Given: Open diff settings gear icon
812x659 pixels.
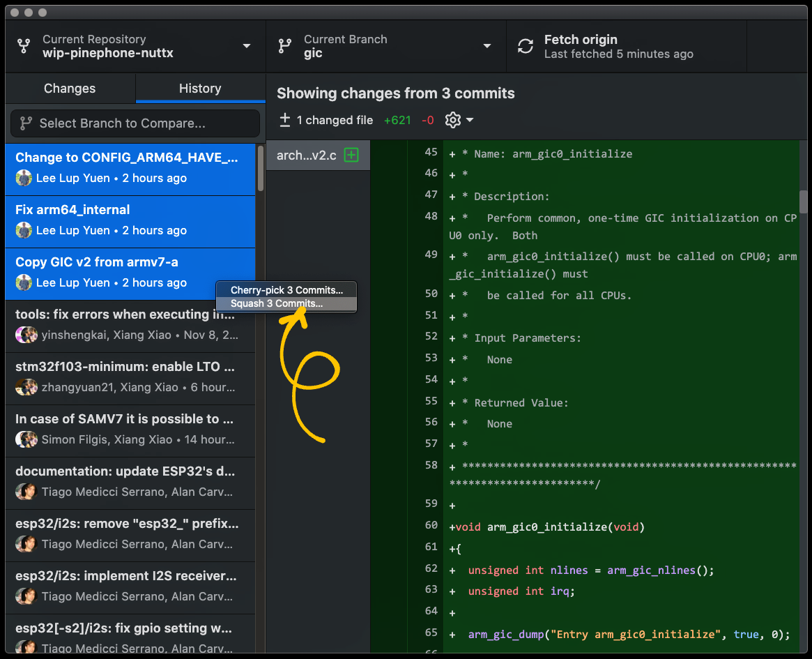Looking at the screenshot, I should coord(453,120).
